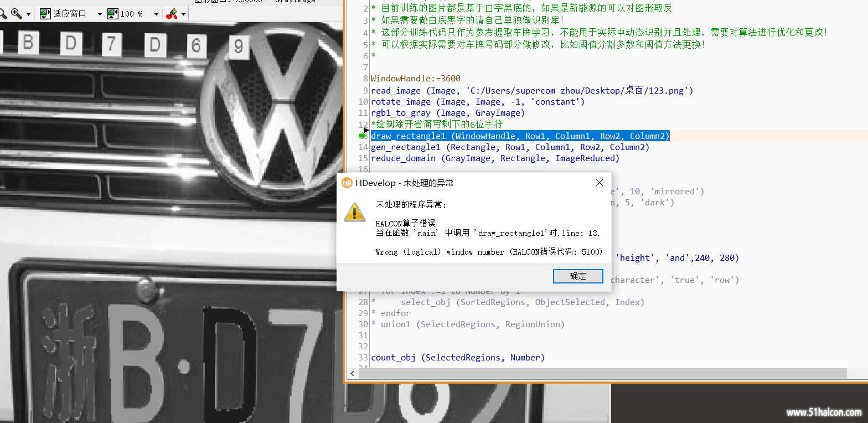
Task: Click the commented union1 code line
Action: click(468, 324)
